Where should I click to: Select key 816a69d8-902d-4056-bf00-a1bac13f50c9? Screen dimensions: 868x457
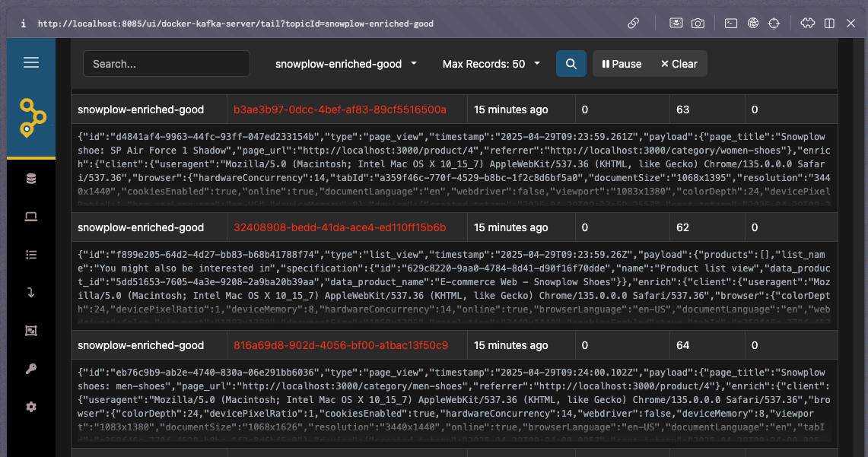coord(341,345)
